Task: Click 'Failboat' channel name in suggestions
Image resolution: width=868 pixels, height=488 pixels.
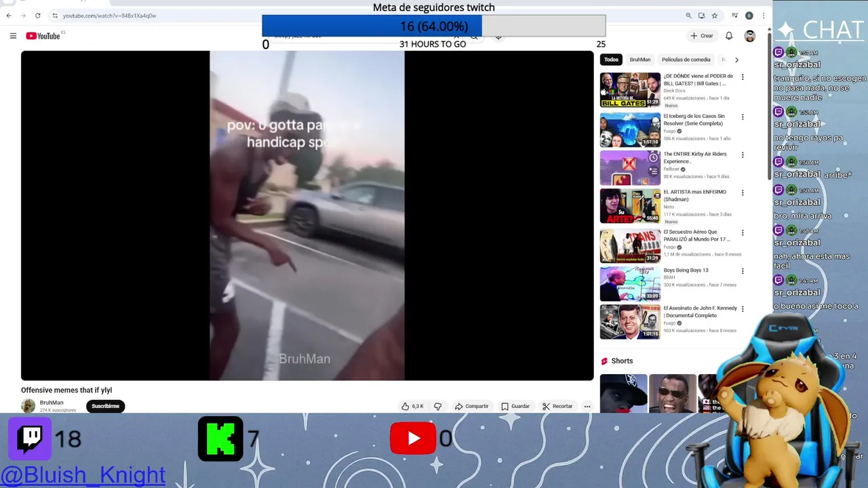Action: coord(672,169)
